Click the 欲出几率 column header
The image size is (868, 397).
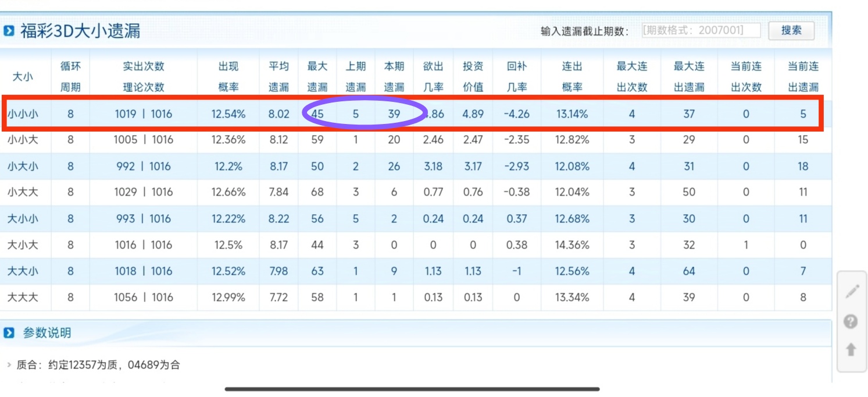(x=433, y=76)
